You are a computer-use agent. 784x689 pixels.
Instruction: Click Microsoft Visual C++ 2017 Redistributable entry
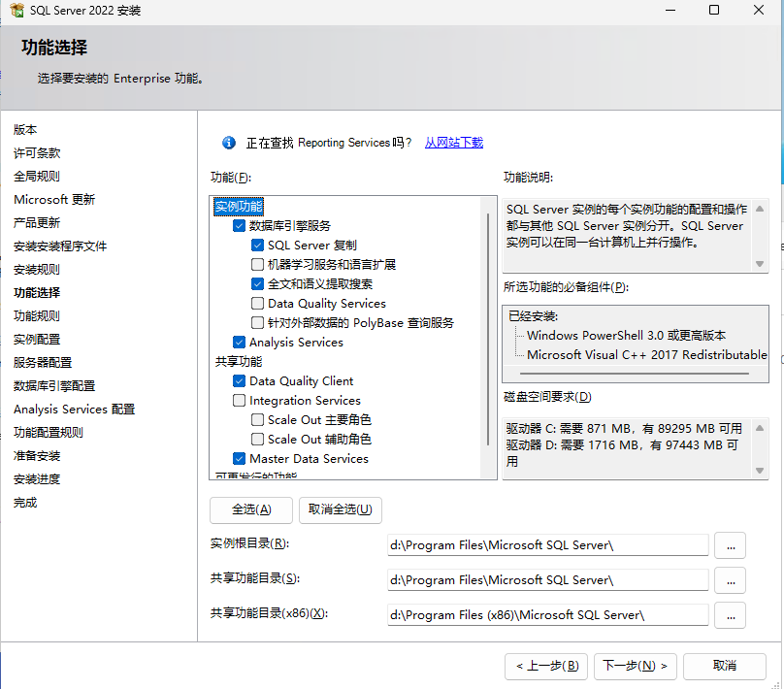point(646,354)
